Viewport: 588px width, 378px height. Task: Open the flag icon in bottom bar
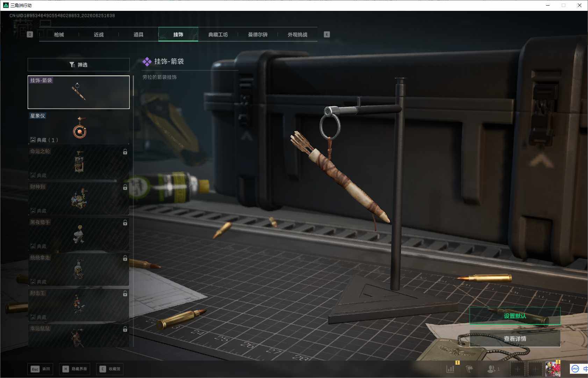tap(469, 369)
